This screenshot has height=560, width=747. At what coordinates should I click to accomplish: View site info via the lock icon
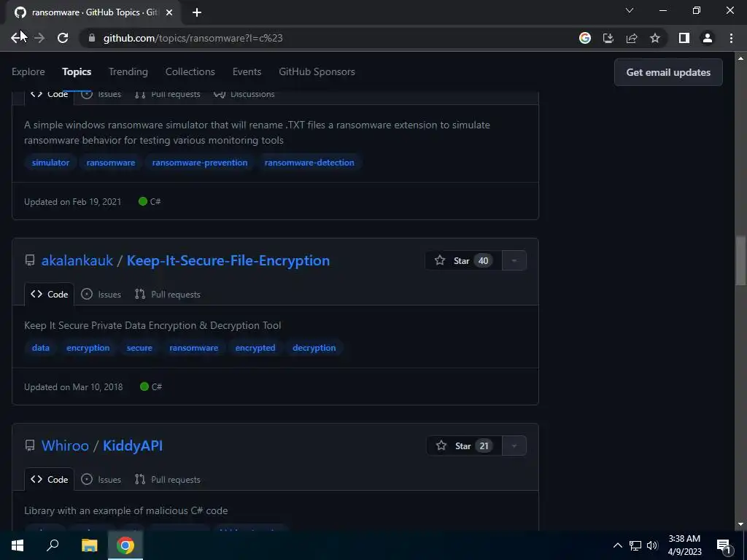(92, 38)
